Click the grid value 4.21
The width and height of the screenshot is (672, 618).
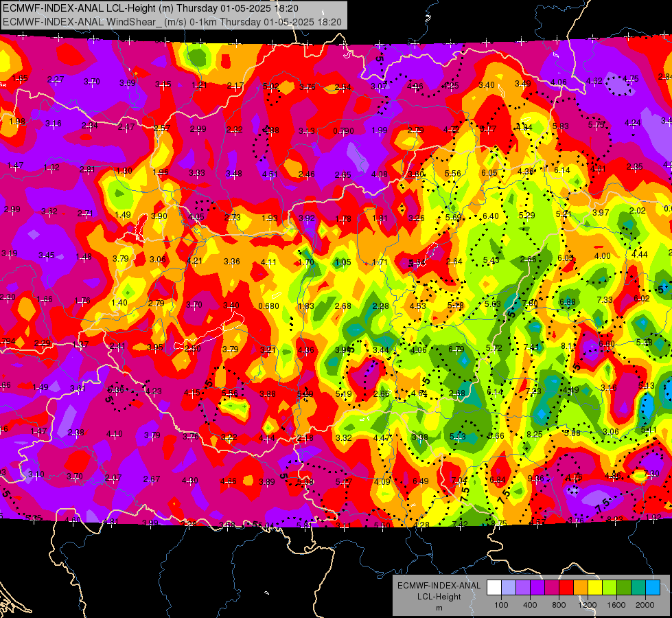[x=194, y=260]
